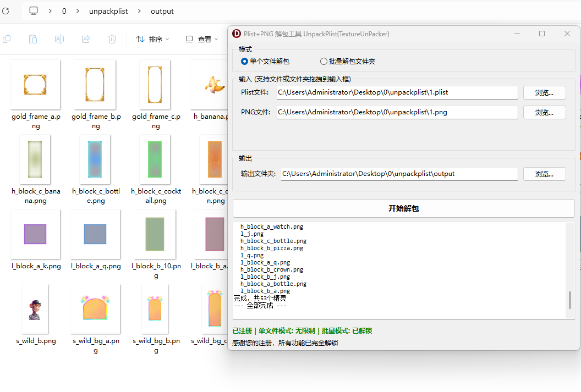Open the 查看 (View) dropdown
The width and height of the screenshot is (581, 392).
point(201,39)
